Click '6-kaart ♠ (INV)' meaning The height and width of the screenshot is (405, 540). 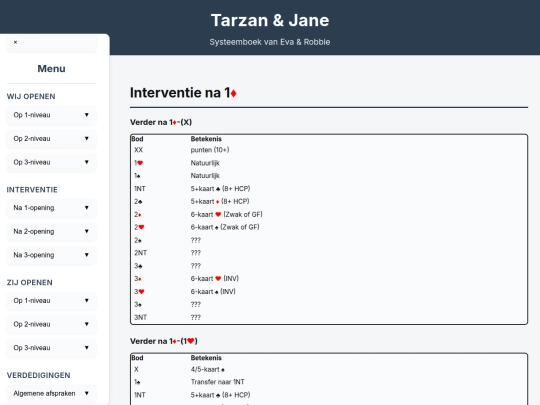tap(213, 292)
